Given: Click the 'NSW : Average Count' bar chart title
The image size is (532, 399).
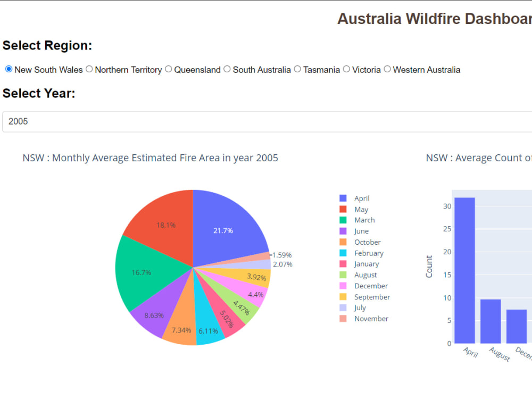Looking at the screenshot, I should tap(479, 158).
